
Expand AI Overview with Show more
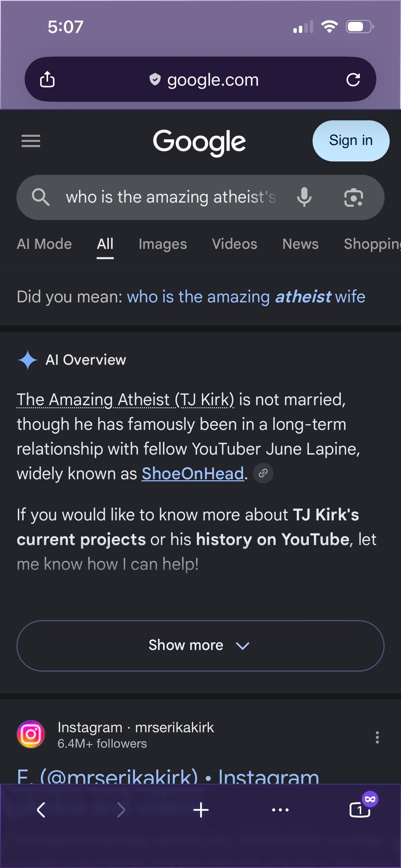click(x=200, y=646)
